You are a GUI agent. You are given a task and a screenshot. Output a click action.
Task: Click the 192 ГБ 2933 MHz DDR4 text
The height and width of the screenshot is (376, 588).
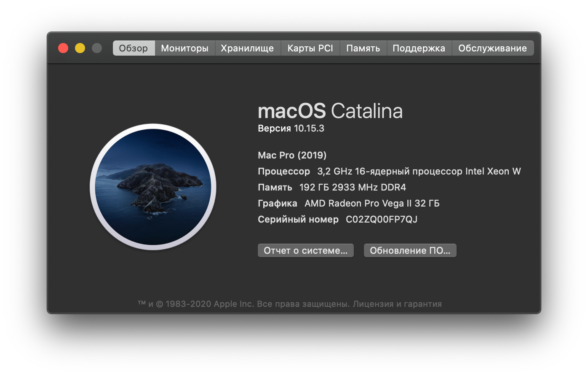[x=353, y=187]
